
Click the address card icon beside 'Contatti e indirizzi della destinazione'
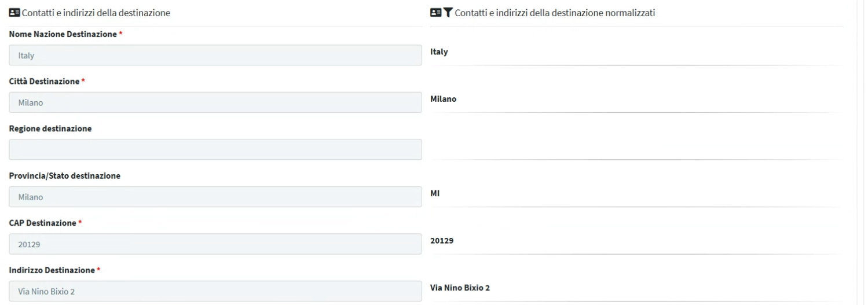point(14,13)
